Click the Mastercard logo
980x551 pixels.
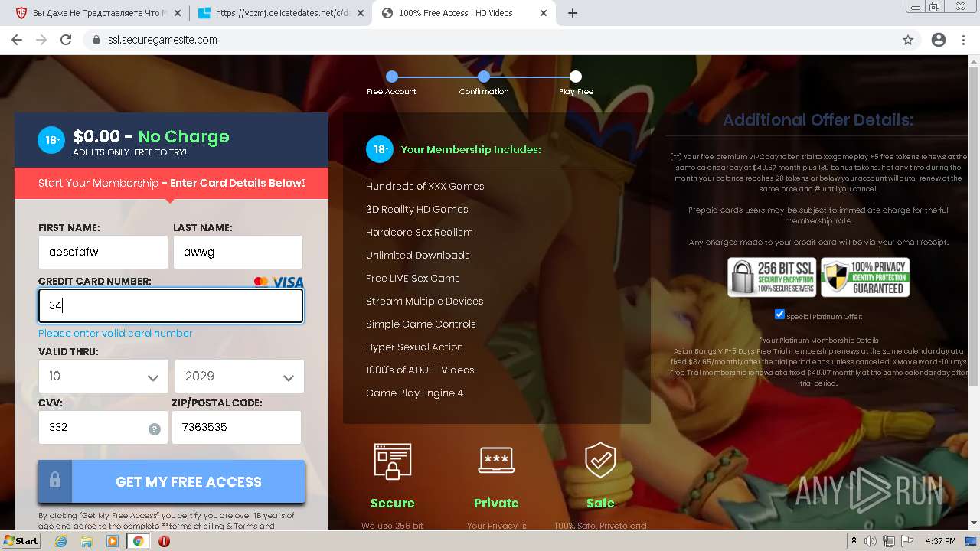click(x=261, y=282)
